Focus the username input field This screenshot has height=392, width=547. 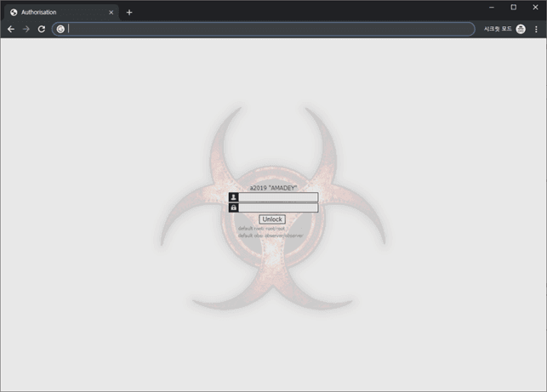coord(278,197)
